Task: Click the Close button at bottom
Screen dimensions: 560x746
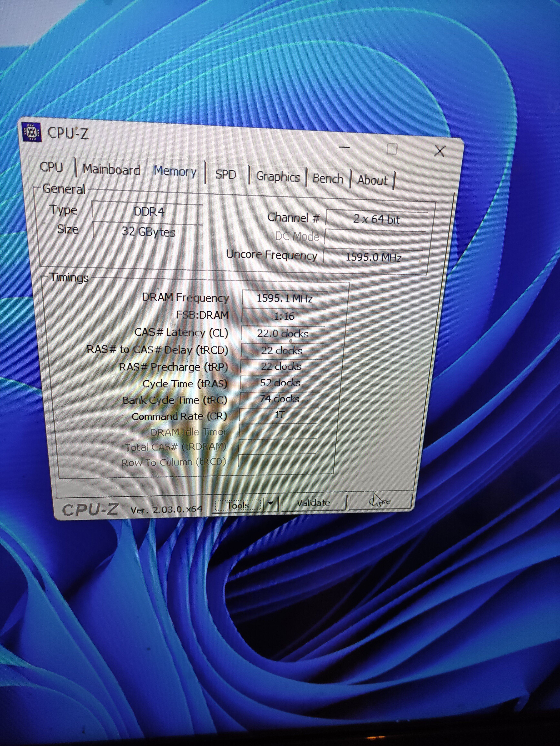Action: 380,501
